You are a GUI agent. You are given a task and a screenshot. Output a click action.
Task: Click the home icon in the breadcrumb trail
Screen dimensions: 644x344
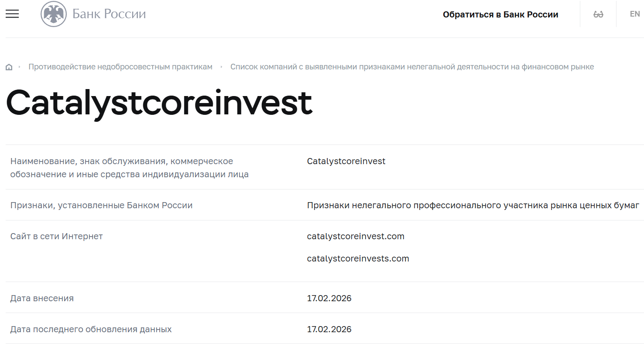coord(9,66)
